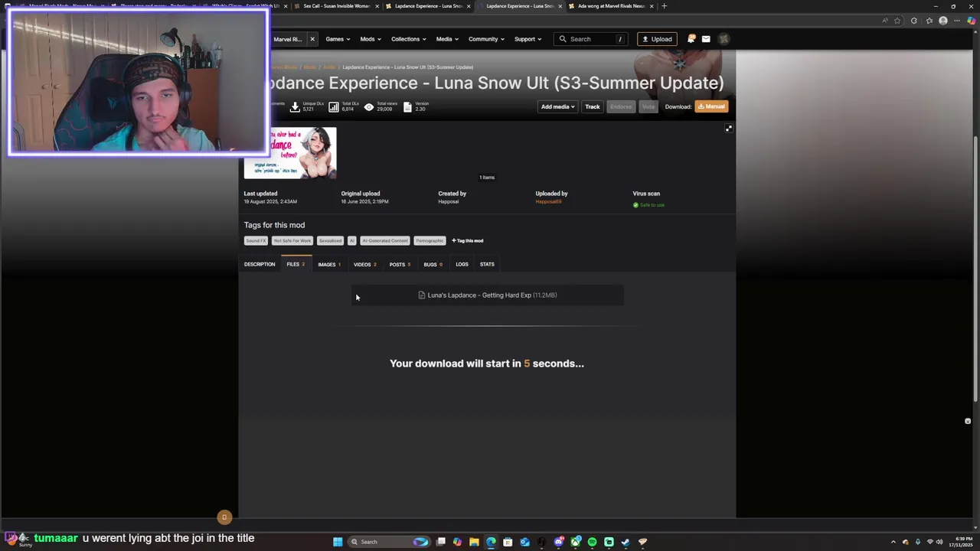Image resolution: width=980 pixels, height=551 pixels.
Task: Open notifications bell icon in site header
Action: click(691, 39)
